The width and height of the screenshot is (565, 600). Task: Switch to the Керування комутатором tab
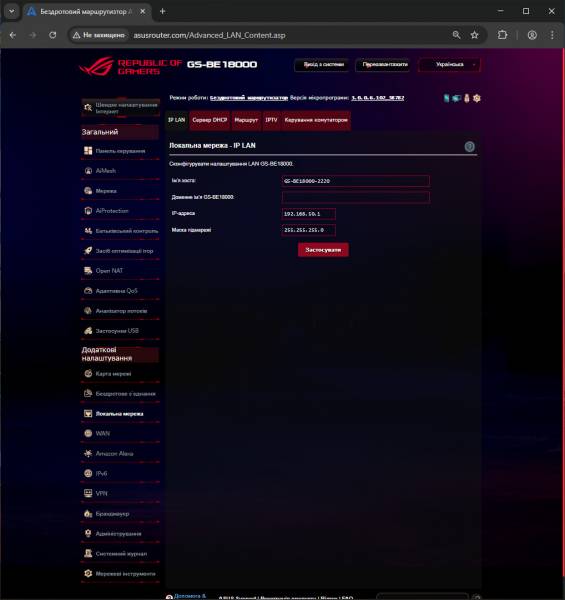point(316,120)
